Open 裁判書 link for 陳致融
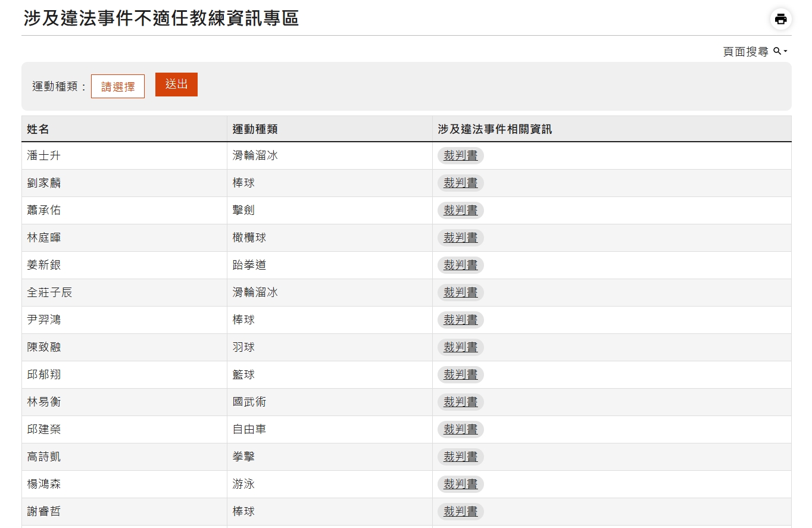This screenshot has height=528, width=812. pos(461,347)
